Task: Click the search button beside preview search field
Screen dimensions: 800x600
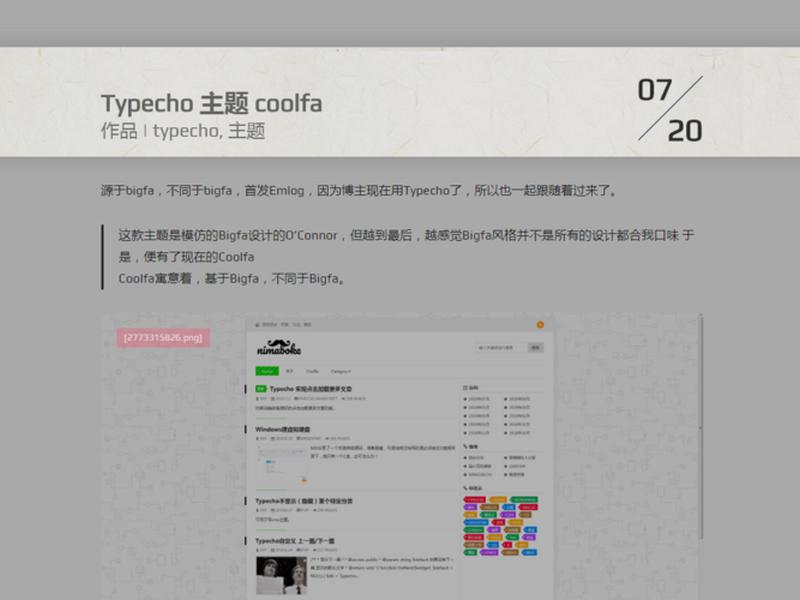Action: pos(535,347)
